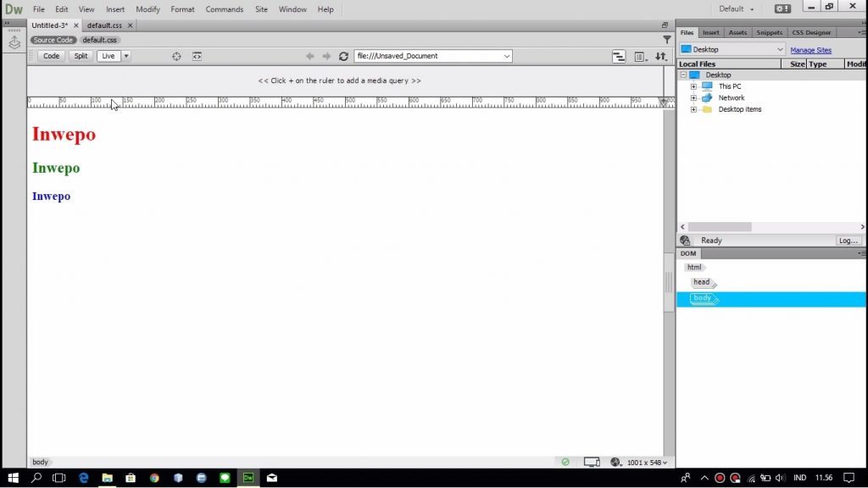Select the html element in DOM panel

click(694, 267)
